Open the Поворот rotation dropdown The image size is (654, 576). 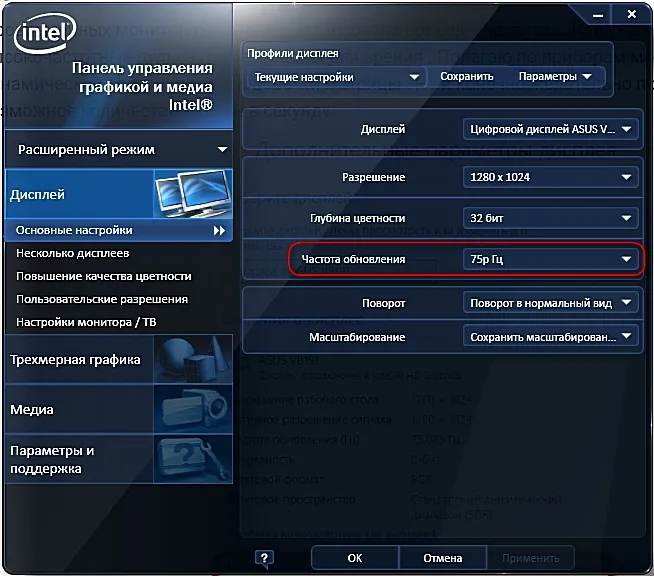[x=549, y=302]
